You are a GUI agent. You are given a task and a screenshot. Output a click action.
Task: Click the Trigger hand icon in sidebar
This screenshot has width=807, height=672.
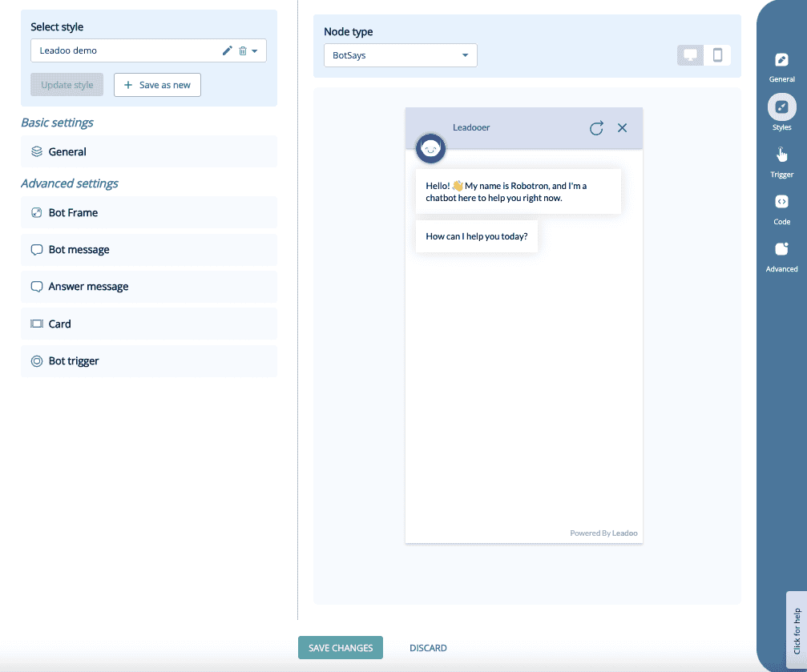[781, 155]
